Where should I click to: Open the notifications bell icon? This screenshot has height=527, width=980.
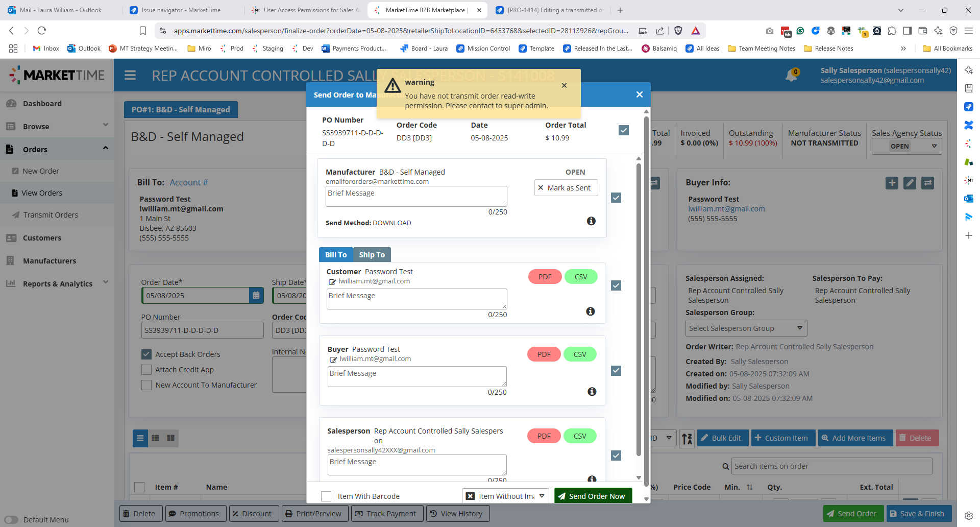pyautogui.click(x=791, y=76)
